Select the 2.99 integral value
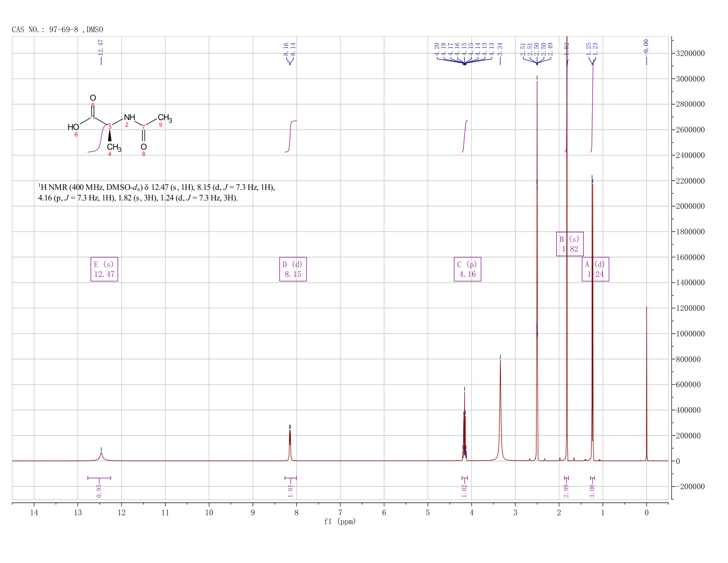Screen dimensions: 728x563 567,491
